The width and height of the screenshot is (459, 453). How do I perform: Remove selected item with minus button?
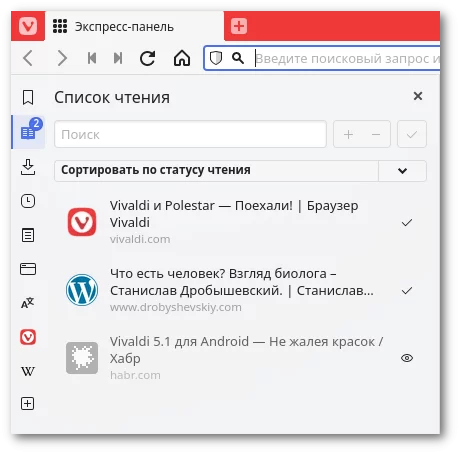pos(376,134)
